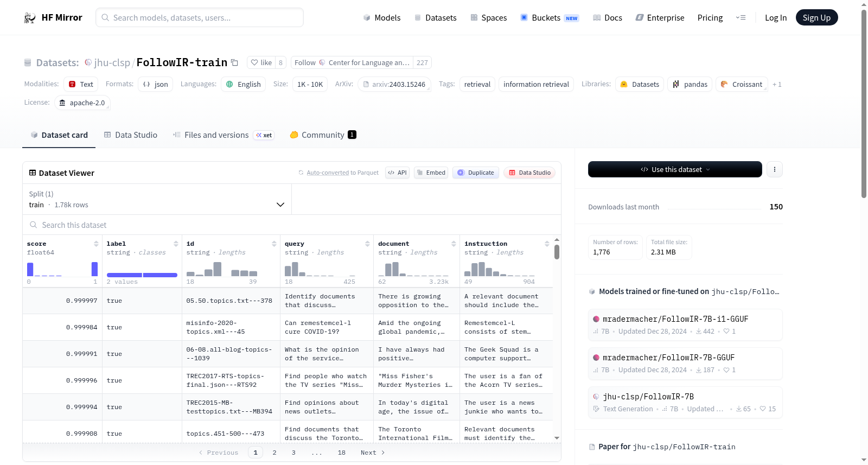The width and height of the screenshot is (868, 465).
Task: Click the Duplicate button
Action: 476,173
